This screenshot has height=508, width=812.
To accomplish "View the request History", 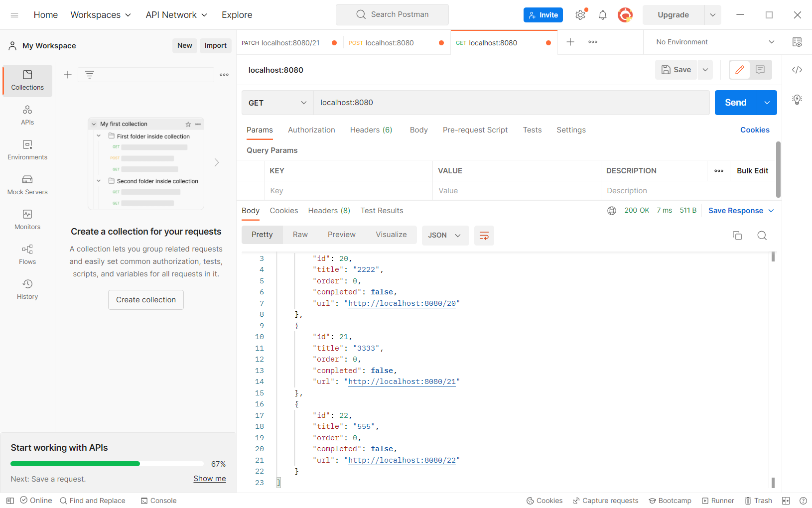I will 27,289.
